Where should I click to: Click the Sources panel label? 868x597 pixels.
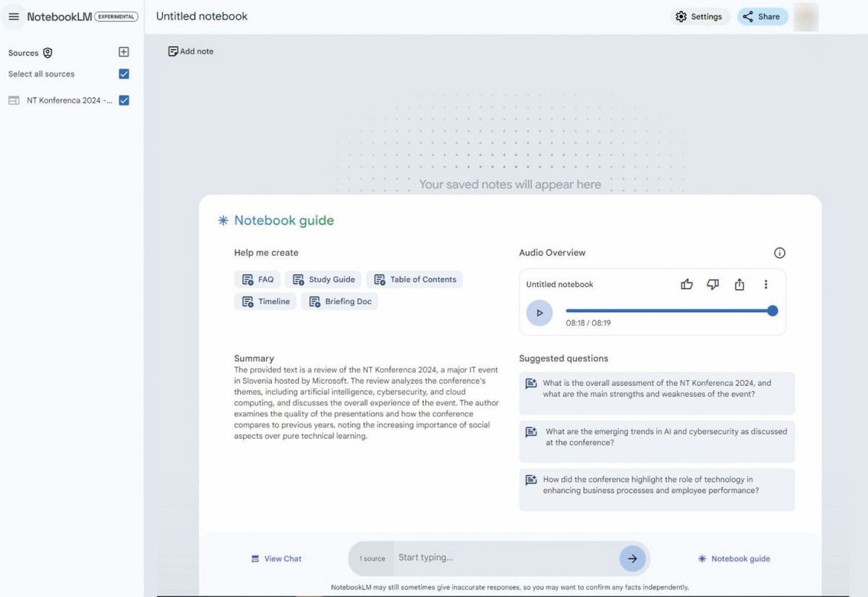pos(23,53)
